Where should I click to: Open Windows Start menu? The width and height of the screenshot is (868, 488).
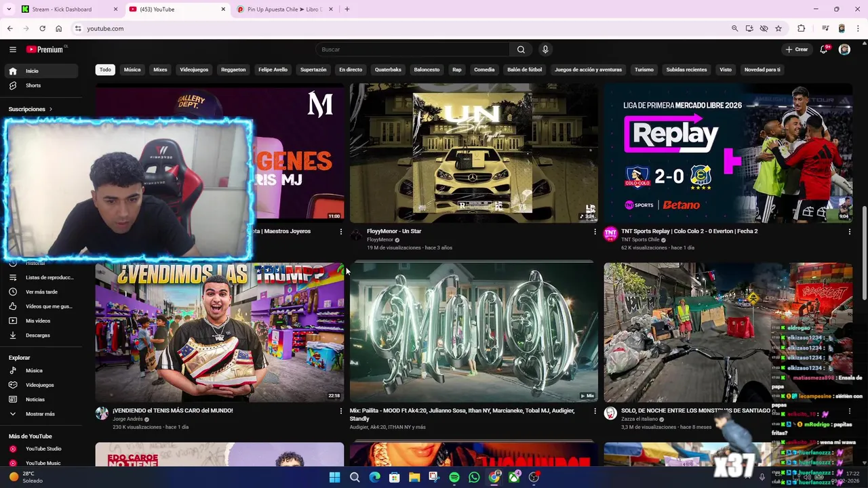pyautogui.click(x=334, y=477)
